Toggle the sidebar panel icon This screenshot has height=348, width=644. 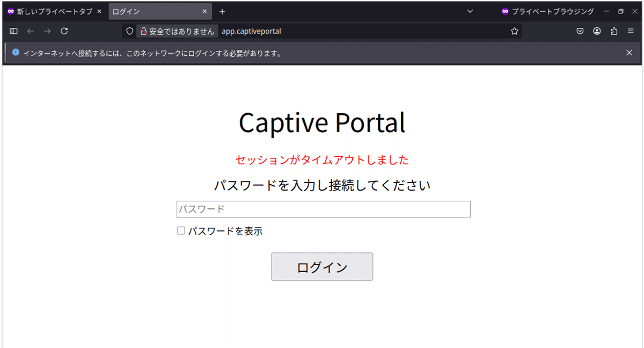[13, 31]
